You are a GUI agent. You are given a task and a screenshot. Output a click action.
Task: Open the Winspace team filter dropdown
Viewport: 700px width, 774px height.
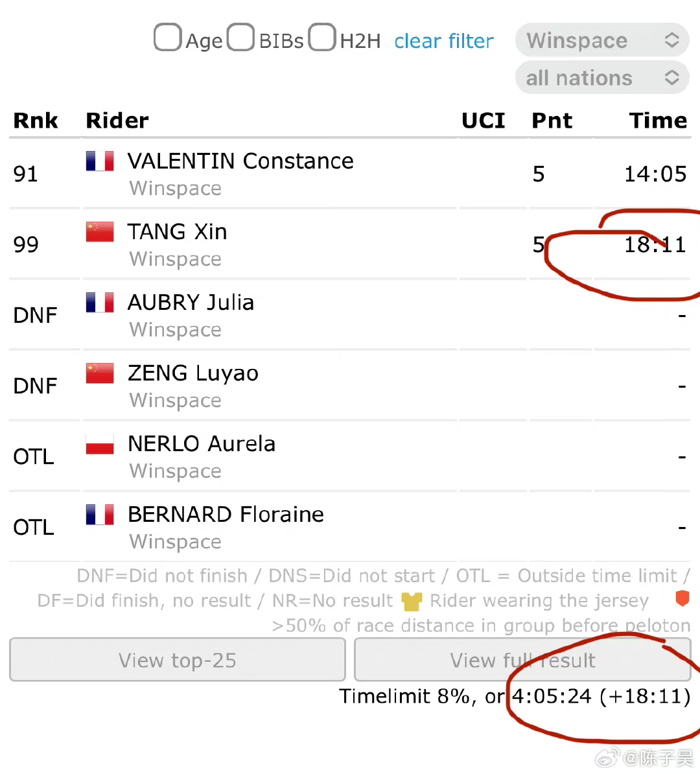(x=602, y=40)
